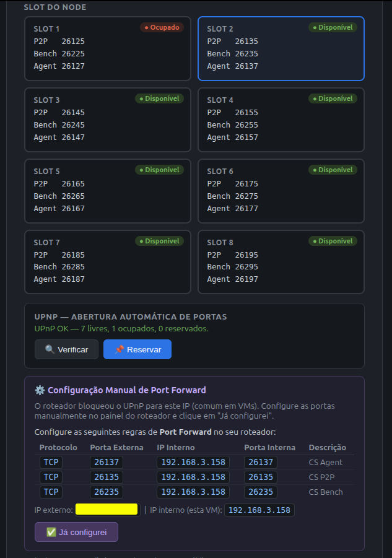Click Bench 26295 in SLOT 8
The width and height of the screenshot is (392, 558).
coord(233,267)
